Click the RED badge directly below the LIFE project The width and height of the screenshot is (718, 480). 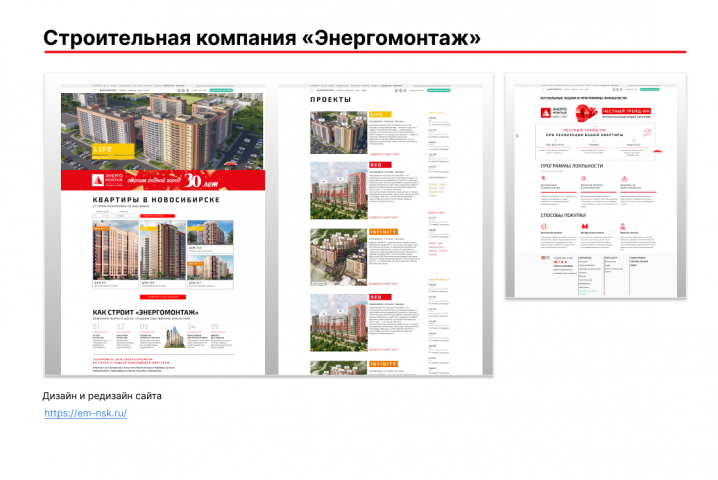380,165
